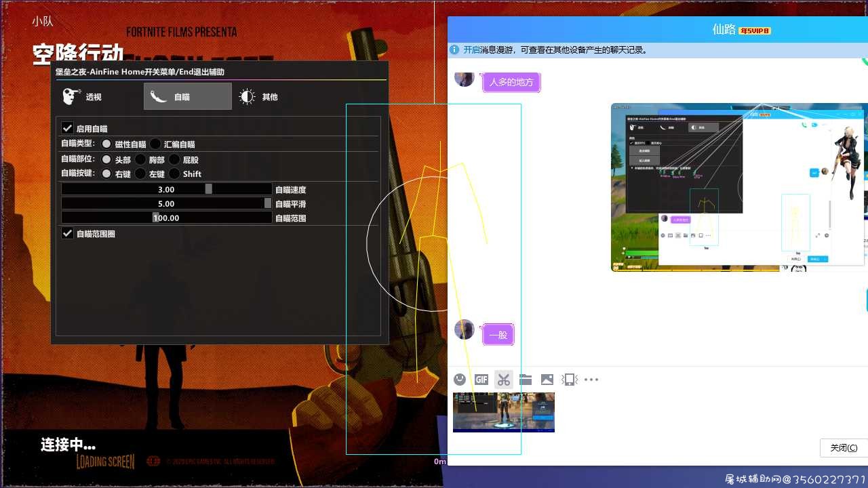Image resolution: width=868 pixels, height=488 pixels.
Task: Click the SVIP badge next to 仙路
Action: pos(754,30)
